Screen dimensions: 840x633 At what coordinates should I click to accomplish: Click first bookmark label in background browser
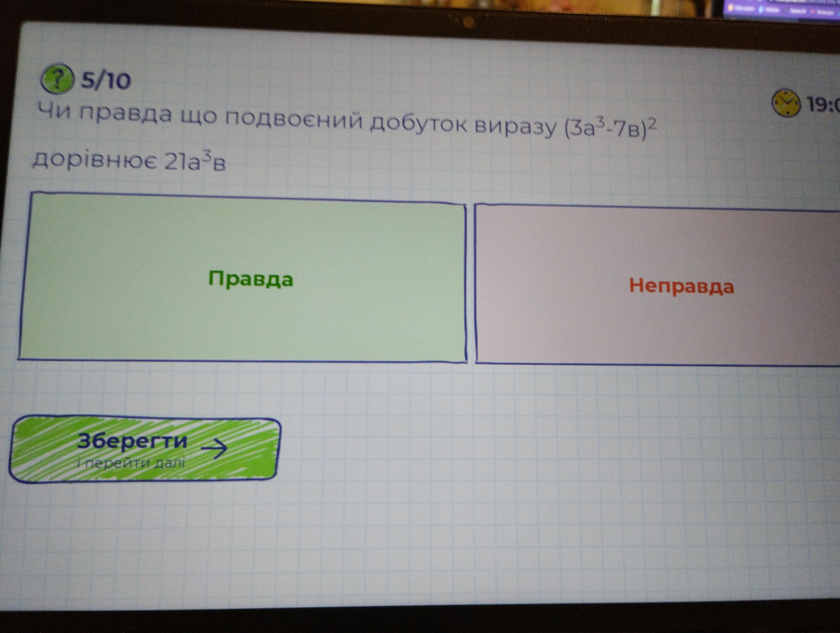coord(744,8)
